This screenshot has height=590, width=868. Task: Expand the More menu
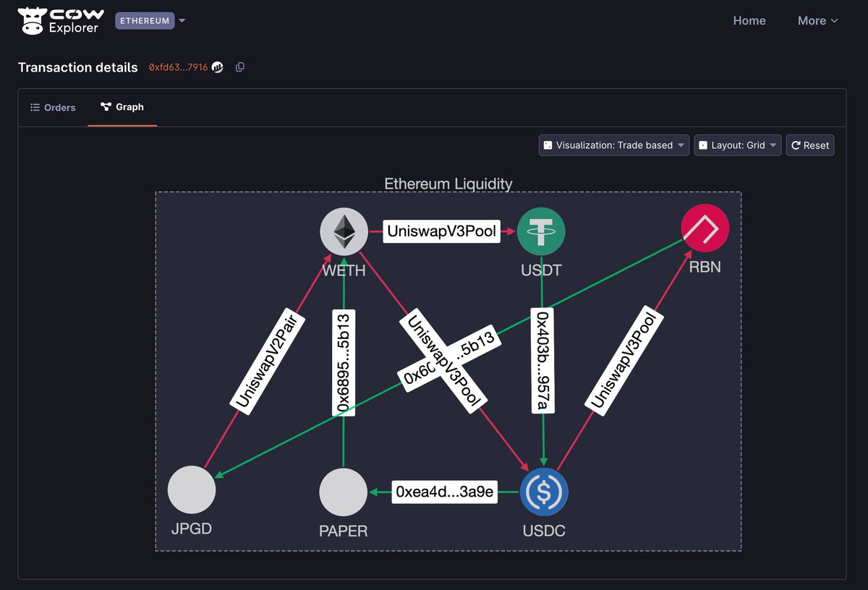pyautogui.click(x=817, y=21)
